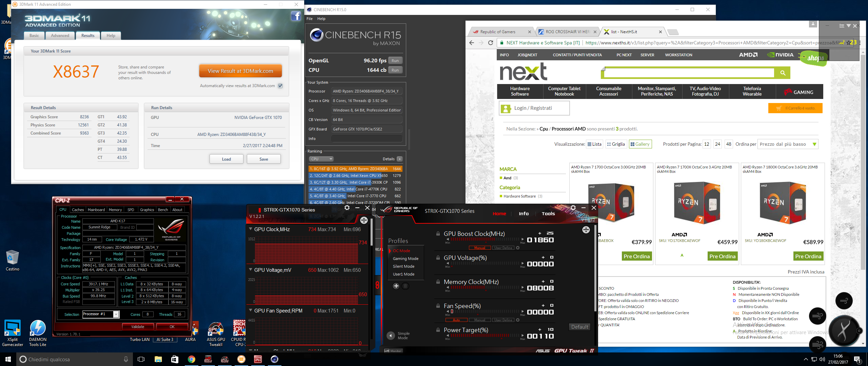
Task: Switch product view to Griglia
Action: (616, 144)
